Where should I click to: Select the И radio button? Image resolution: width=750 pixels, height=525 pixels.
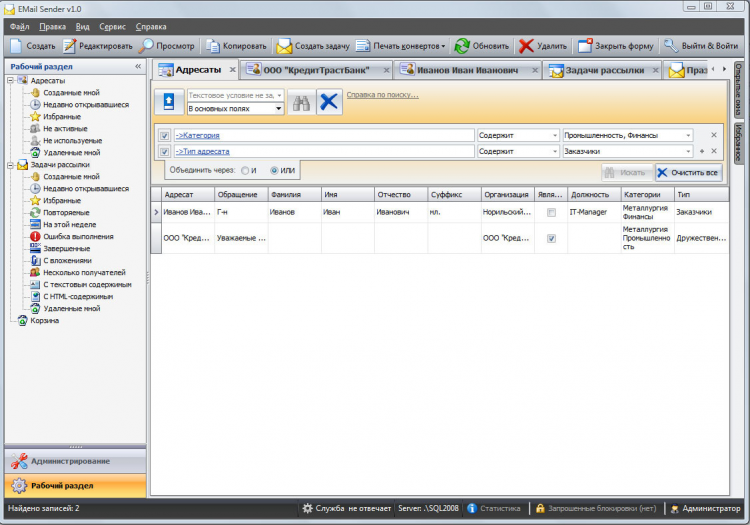245,171
